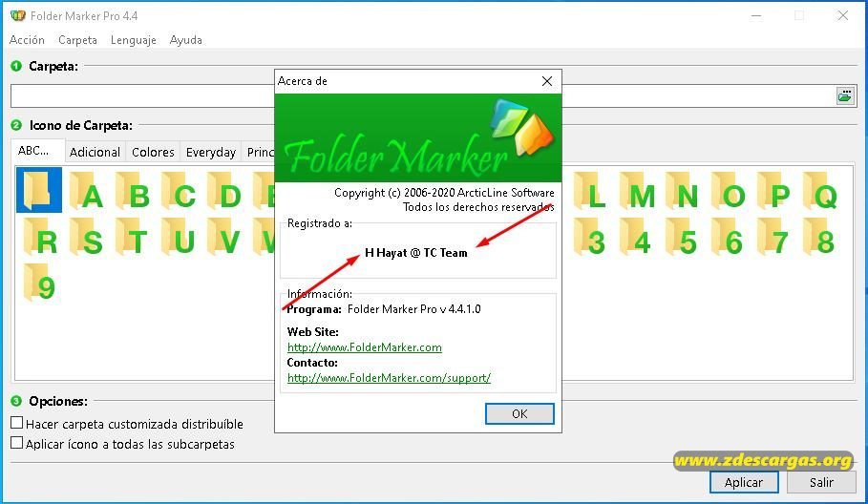
Task: Choose the folder icon with letter N
Action: 683,191
